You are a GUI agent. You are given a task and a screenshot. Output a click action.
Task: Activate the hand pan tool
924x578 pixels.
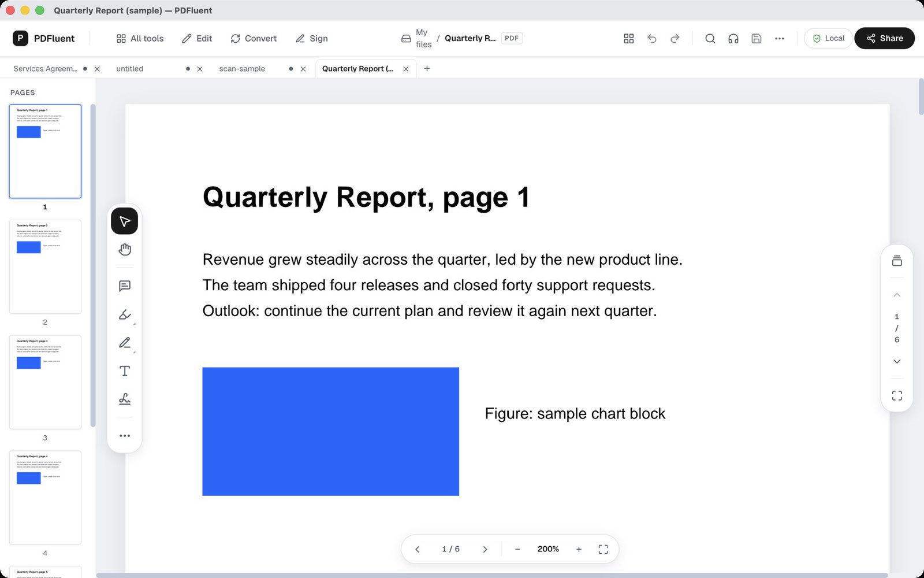[124, 250]
